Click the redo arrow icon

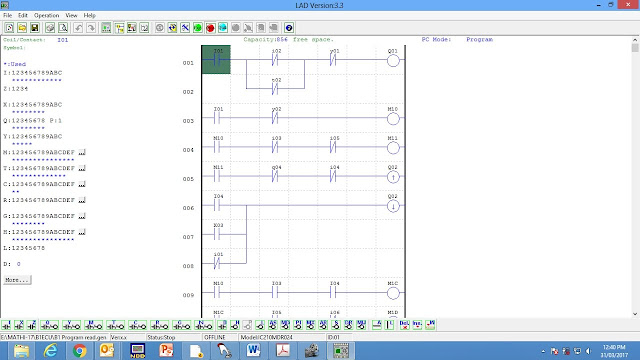click(91, 28)
